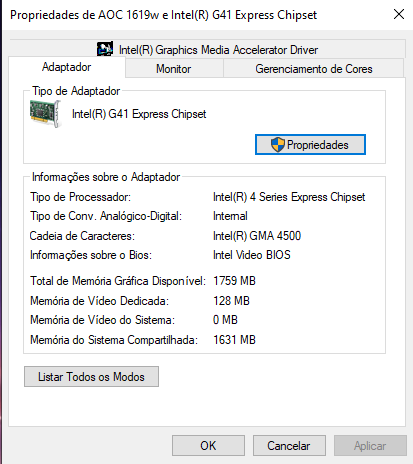Click the shield icon on Propriedades button

click(277, 145)
